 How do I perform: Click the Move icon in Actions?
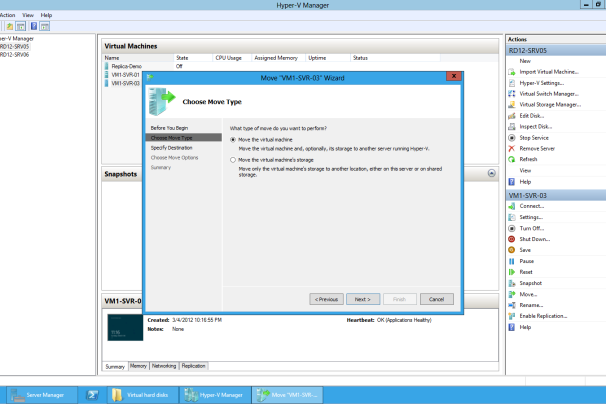(512, 294)
